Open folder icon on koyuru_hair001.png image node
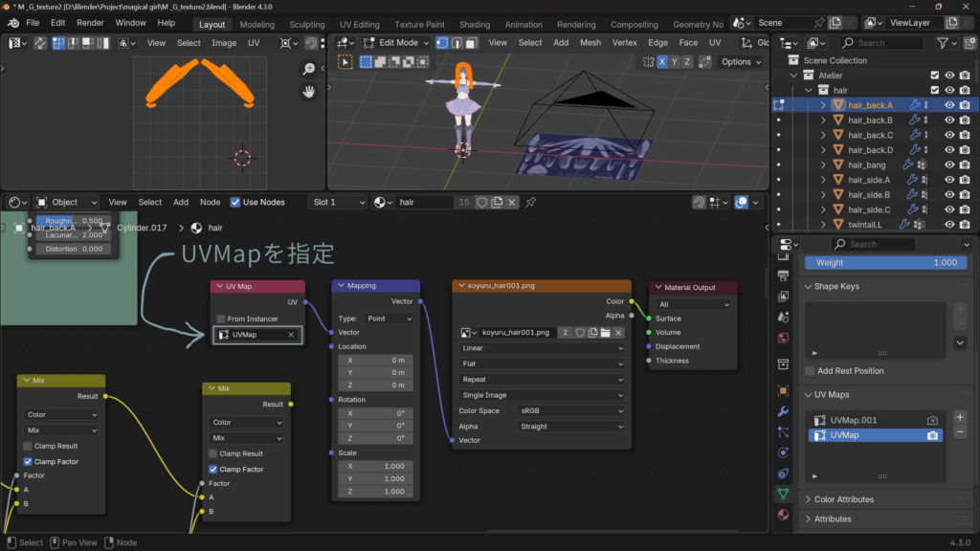Viewport: 980px width, 551px height. [606, 332]
